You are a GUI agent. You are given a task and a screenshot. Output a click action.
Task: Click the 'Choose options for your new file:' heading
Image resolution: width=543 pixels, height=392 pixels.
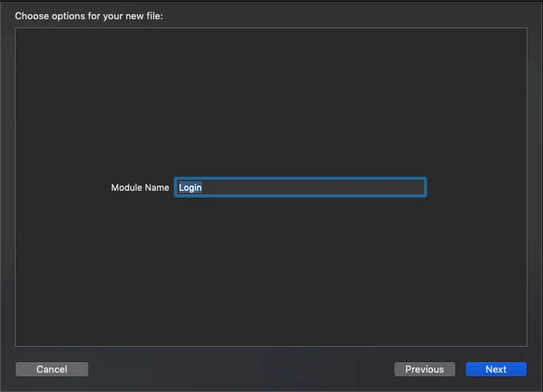(88, 16)
